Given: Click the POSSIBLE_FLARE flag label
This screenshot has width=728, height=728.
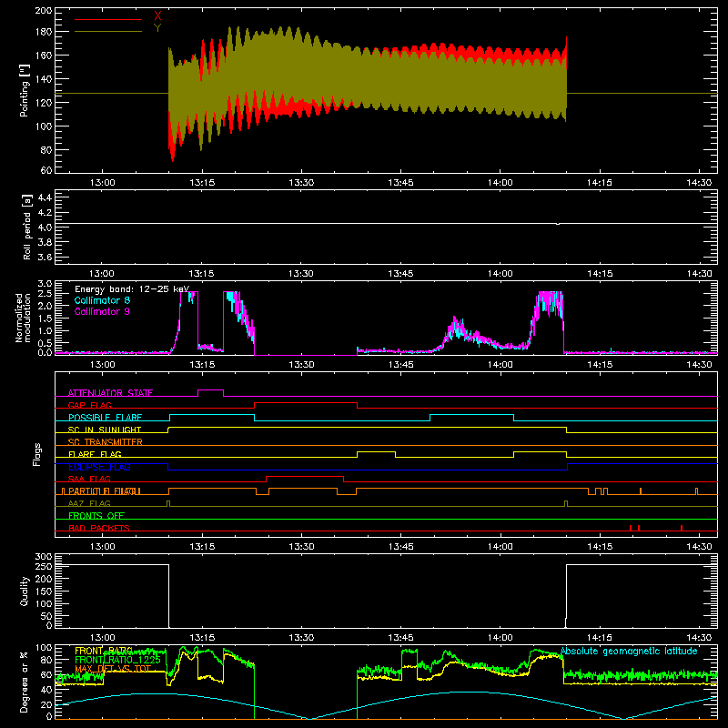Looking at the screenshot, I should point(105,417).
